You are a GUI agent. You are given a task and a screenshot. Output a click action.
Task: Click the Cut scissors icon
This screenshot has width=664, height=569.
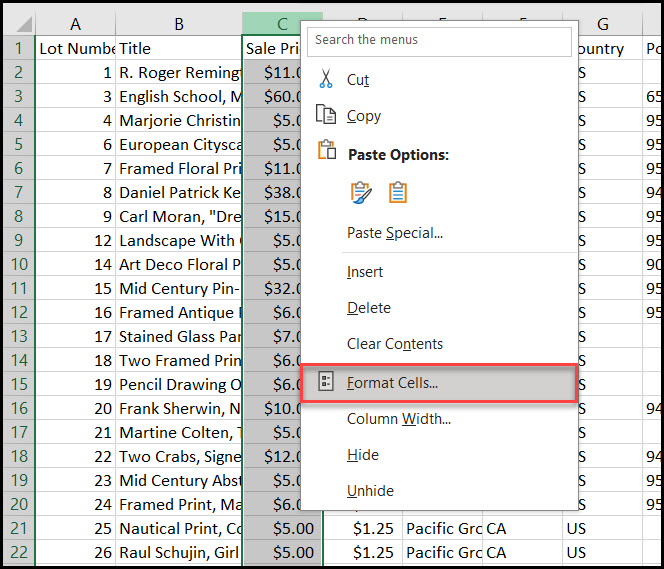[x=326, y=80]
